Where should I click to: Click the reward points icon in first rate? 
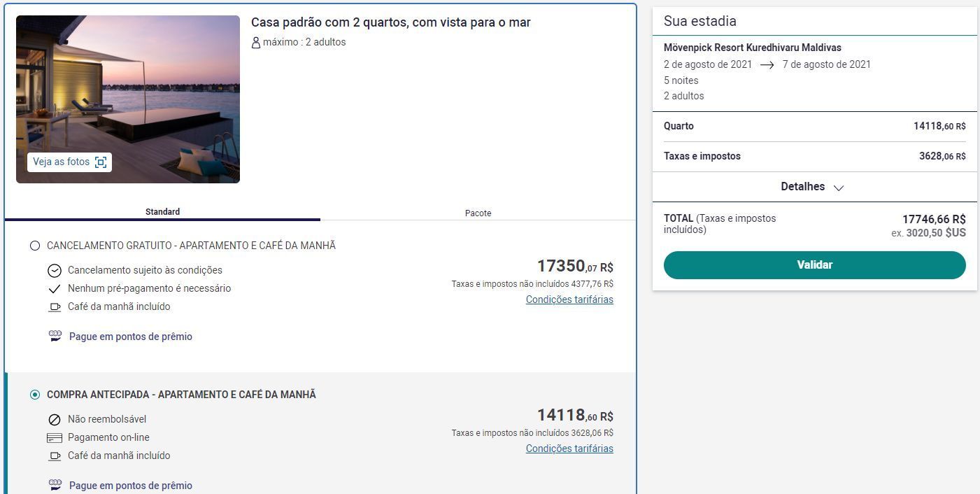coord(55,336)
